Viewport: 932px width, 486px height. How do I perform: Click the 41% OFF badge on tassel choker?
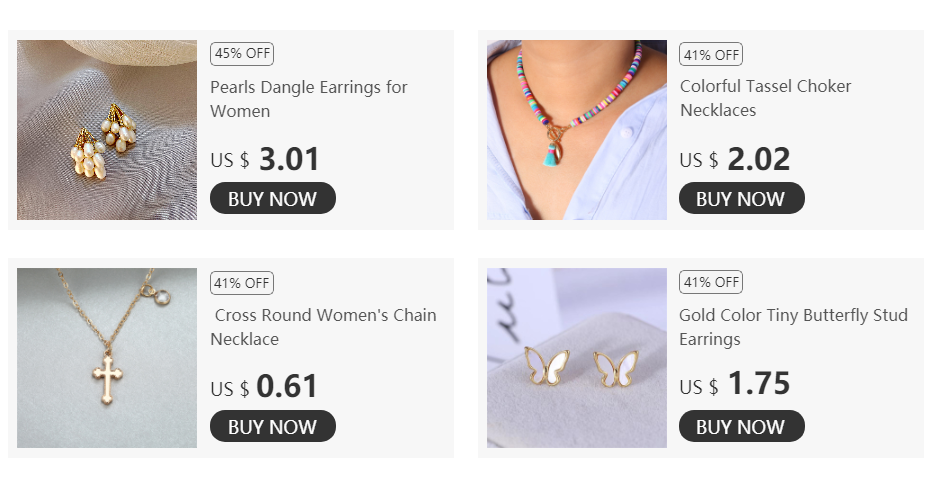click(711, 54)
